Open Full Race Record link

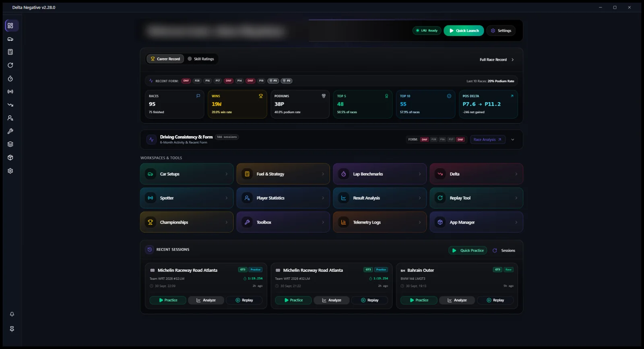[x=493, y=60]
